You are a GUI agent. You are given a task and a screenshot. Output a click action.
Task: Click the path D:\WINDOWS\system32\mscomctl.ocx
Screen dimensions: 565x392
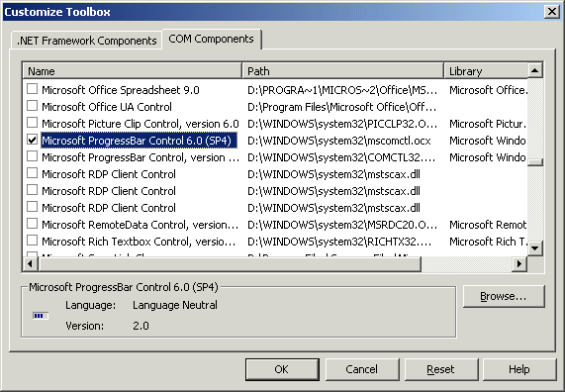(x=339, y=141)
